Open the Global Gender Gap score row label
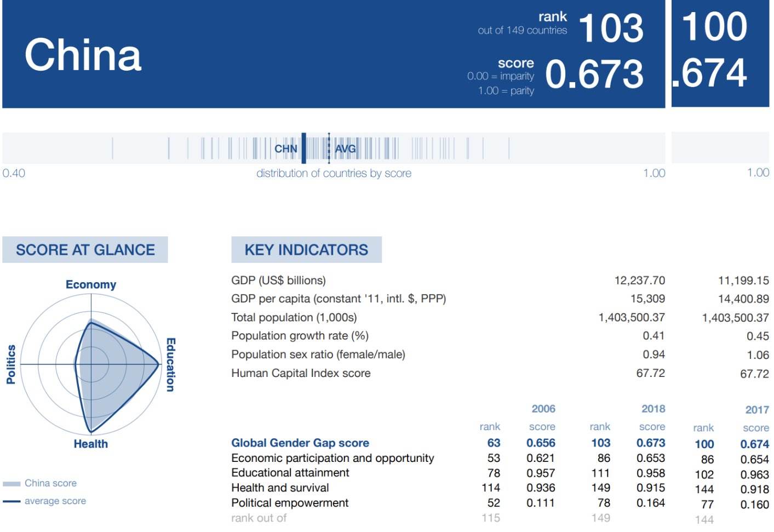Image resolution: width=774 pixels, height=532 pixels. coord(300,443)
